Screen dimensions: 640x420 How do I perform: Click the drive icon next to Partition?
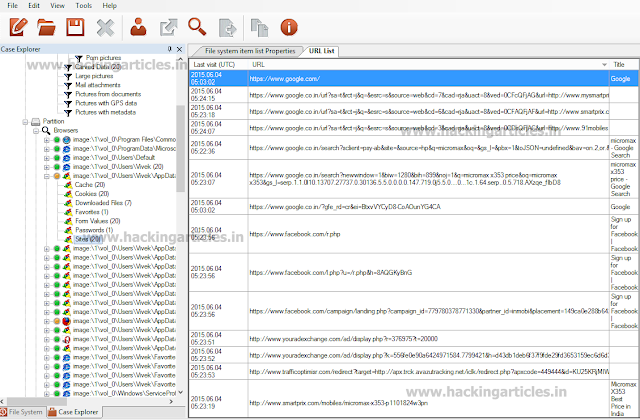click(36, 122)
